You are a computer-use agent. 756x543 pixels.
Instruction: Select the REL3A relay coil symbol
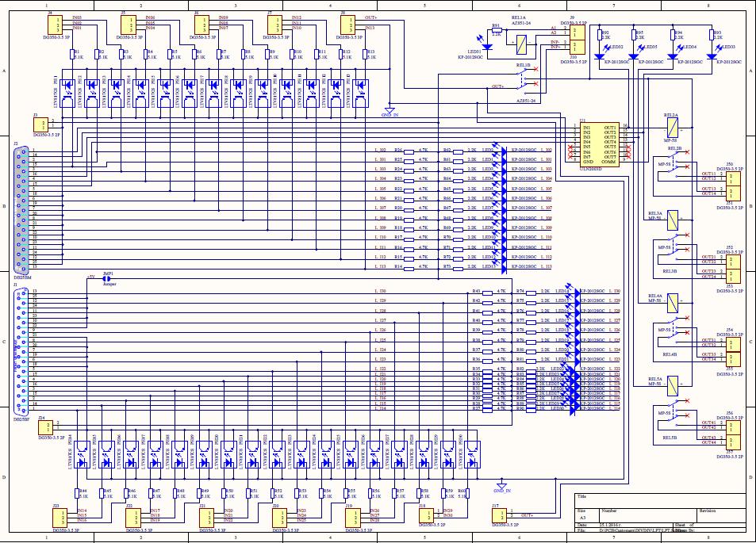pyautogui.click(x=673, y=220)
